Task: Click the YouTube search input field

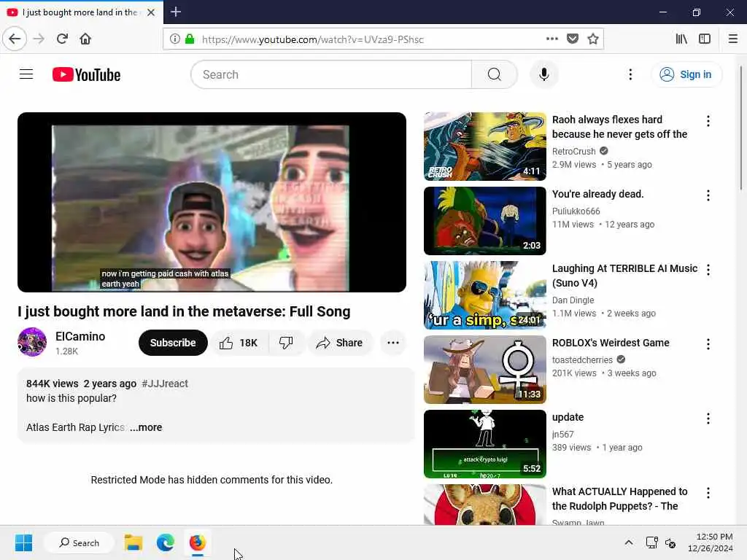Action: [x=331, y=74]
